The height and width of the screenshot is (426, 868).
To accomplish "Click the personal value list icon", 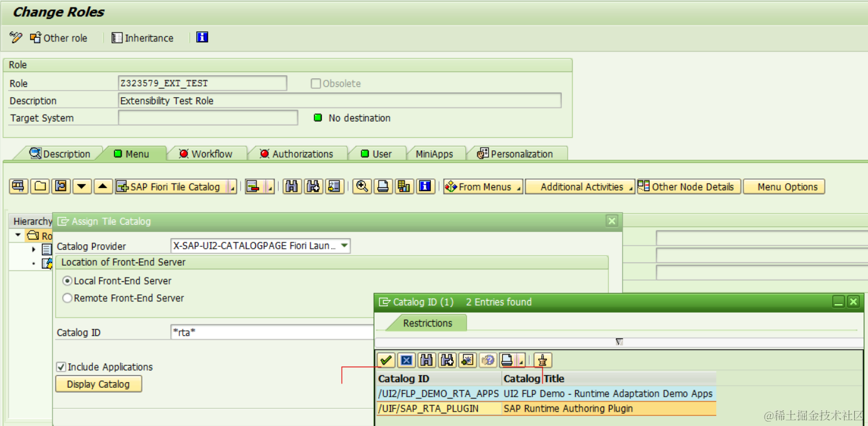I will point(543,360).
